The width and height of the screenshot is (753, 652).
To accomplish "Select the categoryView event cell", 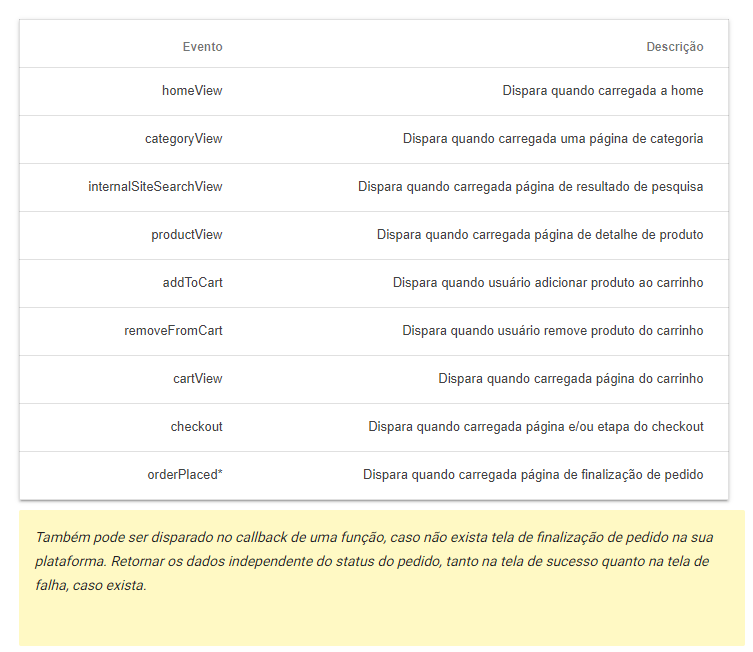I will pyautogui.click(x=183, y=139).
